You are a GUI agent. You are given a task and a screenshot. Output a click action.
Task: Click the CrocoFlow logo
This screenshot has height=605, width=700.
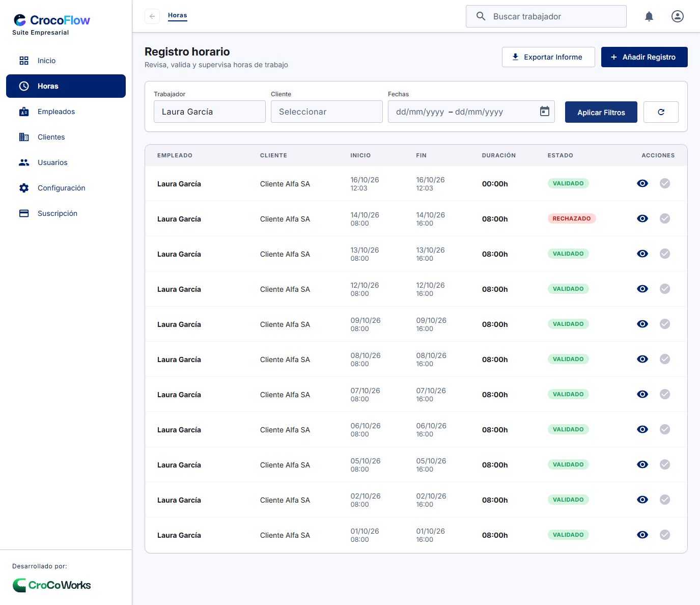coord(51,20)
